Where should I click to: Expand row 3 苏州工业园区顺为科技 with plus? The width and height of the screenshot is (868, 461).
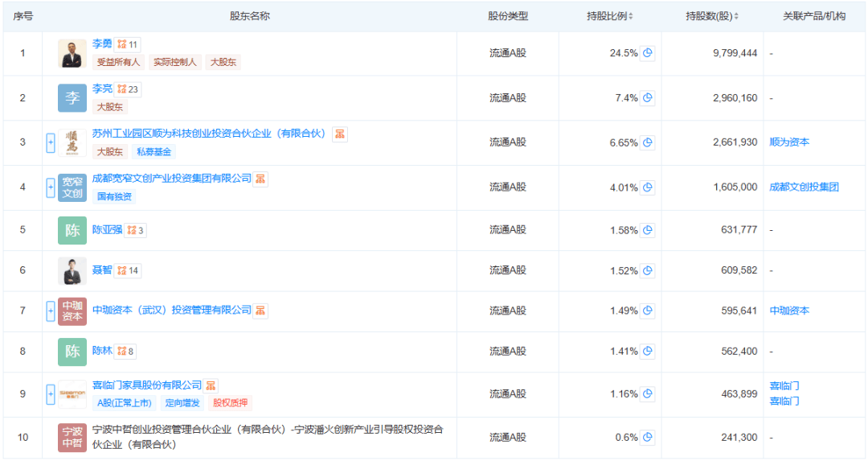point(51,142)
